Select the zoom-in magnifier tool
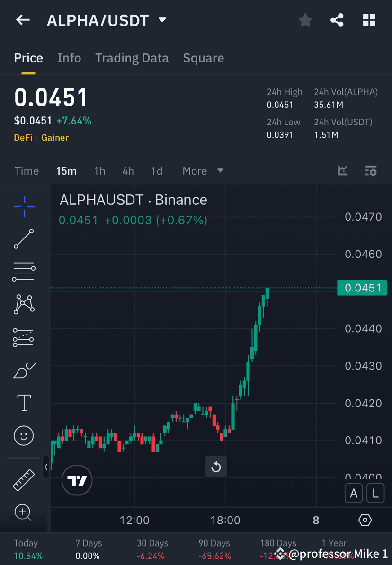392x565 pixels. point(24,512)
